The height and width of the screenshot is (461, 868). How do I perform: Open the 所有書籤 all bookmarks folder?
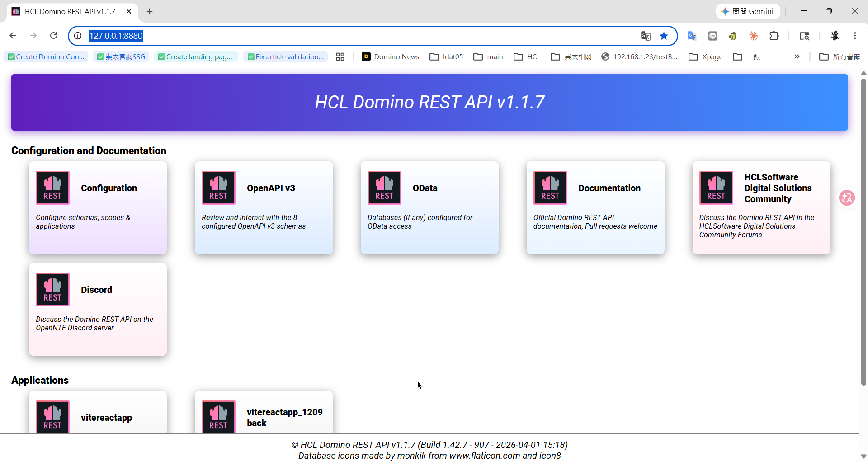click(x=840, y=56)
